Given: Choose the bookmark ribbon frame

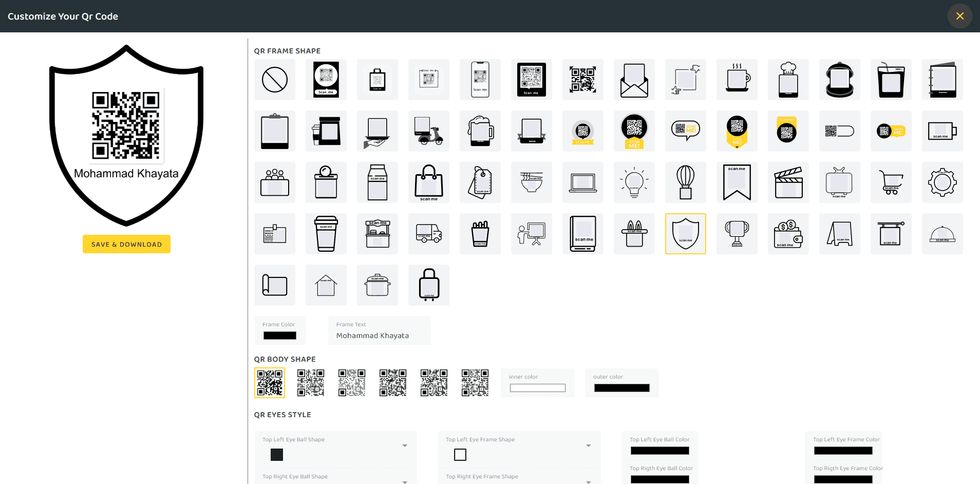Looking at the screenshot, I should pyautogui.click(x=737, y=182).
